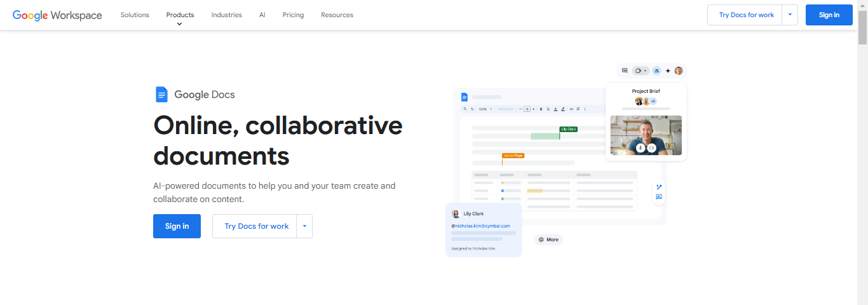Click the blue Google Docs icon beside the hero title

coord(161,95)
